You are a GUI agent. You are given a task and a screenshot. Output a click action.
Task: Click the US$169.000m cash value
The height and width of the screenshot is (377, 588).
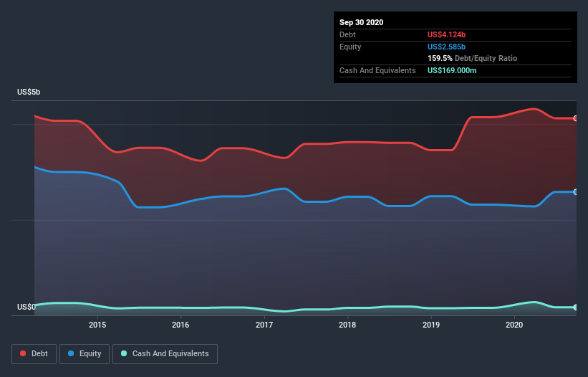click(x=452, y=70)
